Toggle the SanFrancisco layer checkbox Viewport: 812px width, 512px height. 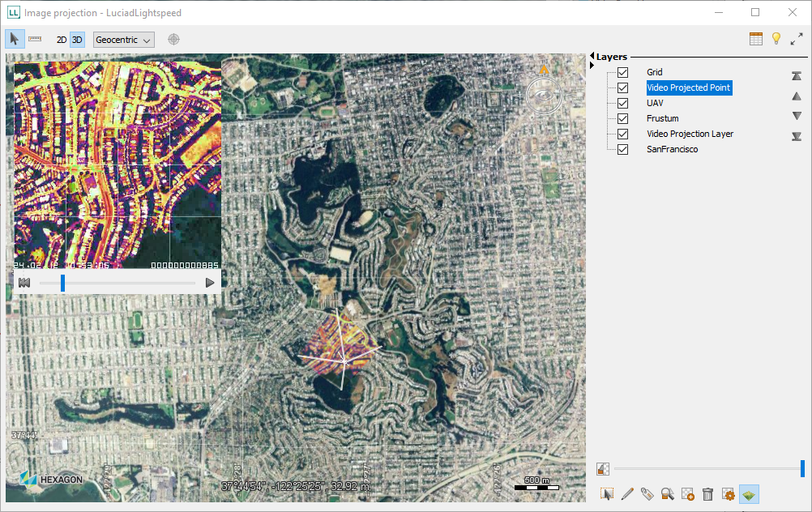pyautogui.click(x=623, y=150)
